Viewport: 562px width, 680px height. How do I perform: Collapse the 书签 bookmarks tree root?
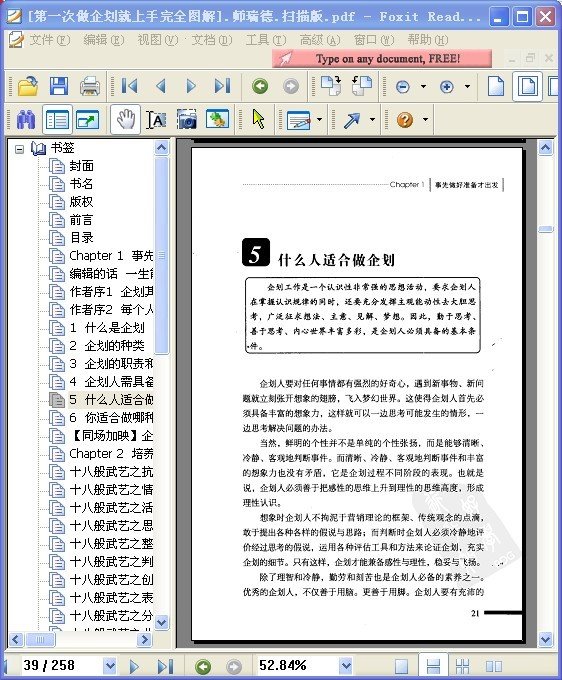[19, 149]
